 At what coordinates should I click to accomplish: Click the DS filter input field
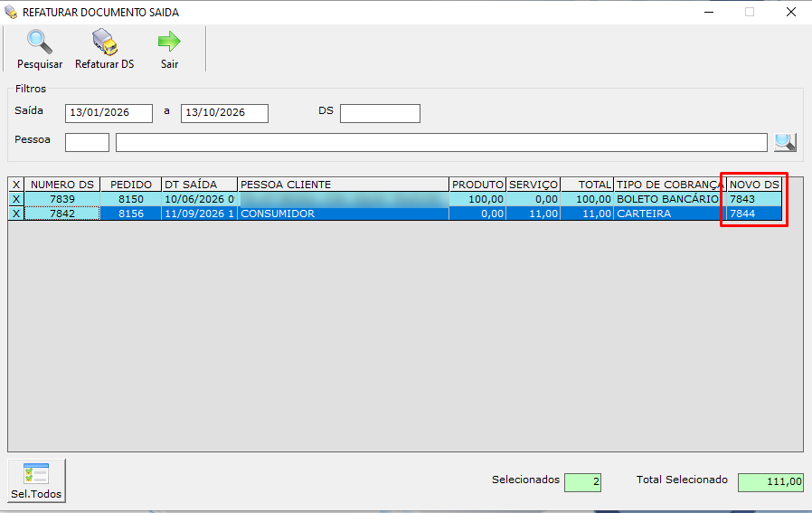[x=380, y=113]
